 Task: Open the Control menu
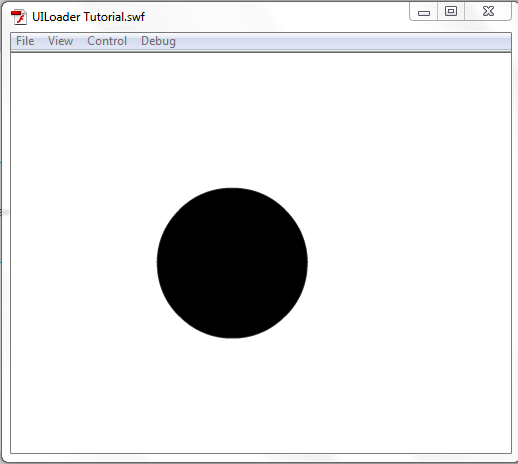(x=107, y=41)
